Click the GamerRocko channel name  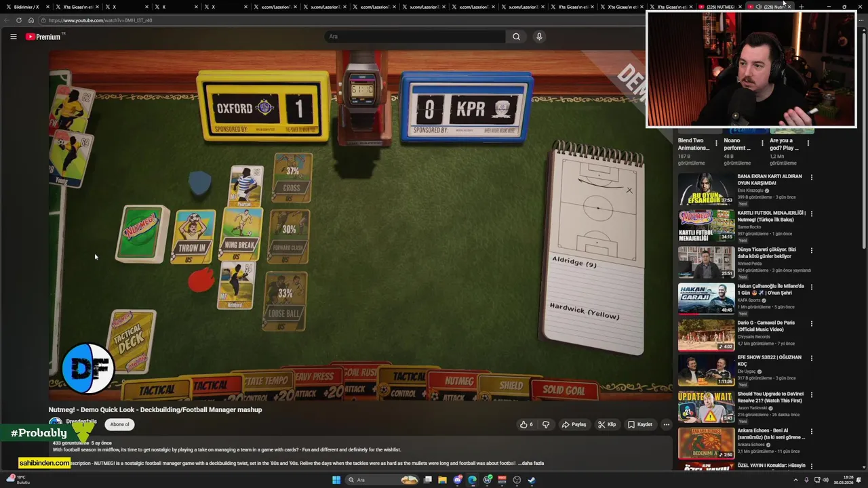coord(751,227)
